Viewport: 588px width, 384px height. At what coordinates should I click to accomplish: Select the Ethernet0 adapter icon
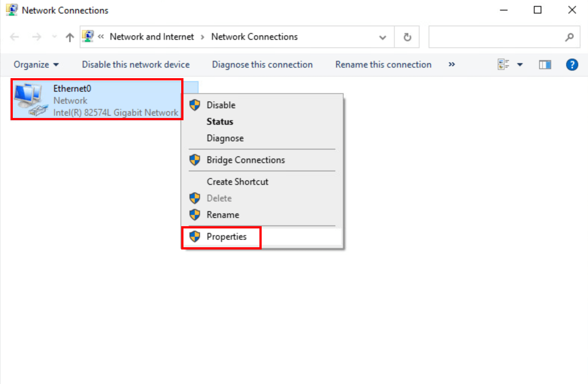click(x=30, y=100)
